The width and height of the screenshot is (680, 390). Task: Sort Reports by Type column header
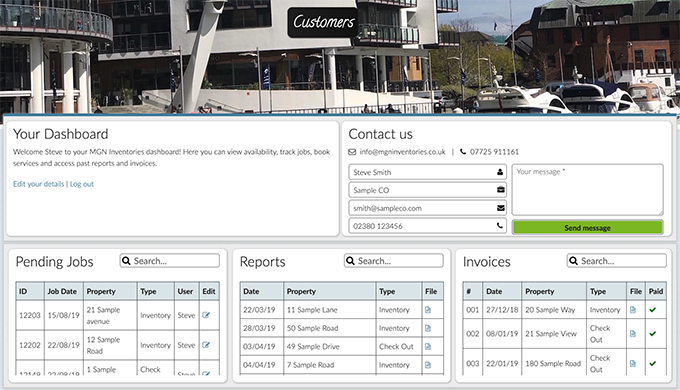(x=399, y=291)
